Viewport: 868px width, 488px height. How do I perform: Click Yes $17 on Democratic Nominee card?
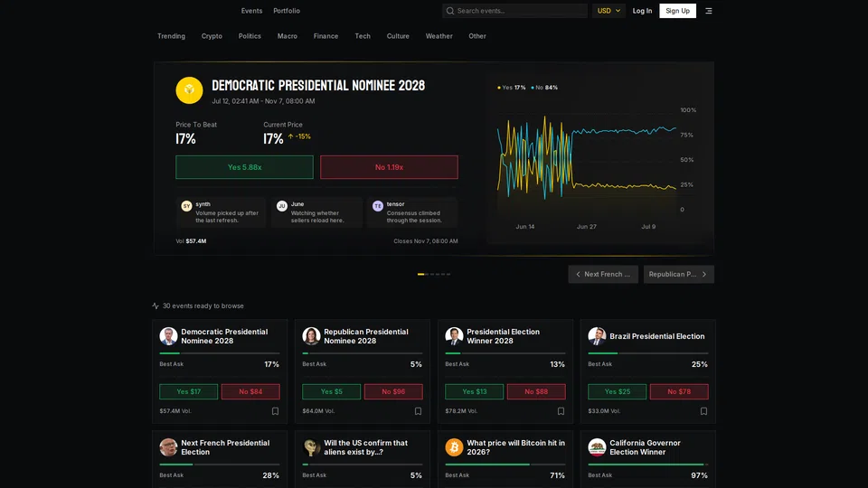[189, 391]
